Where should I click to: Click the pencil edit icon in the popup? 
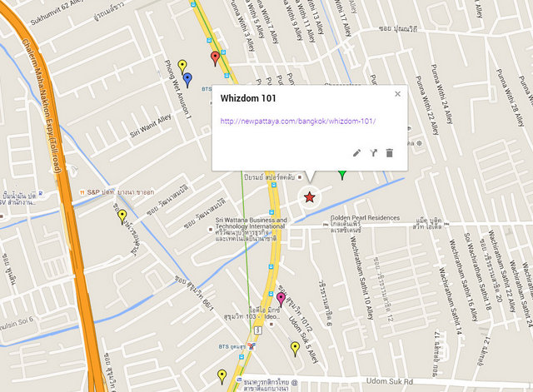coord(356,153)
